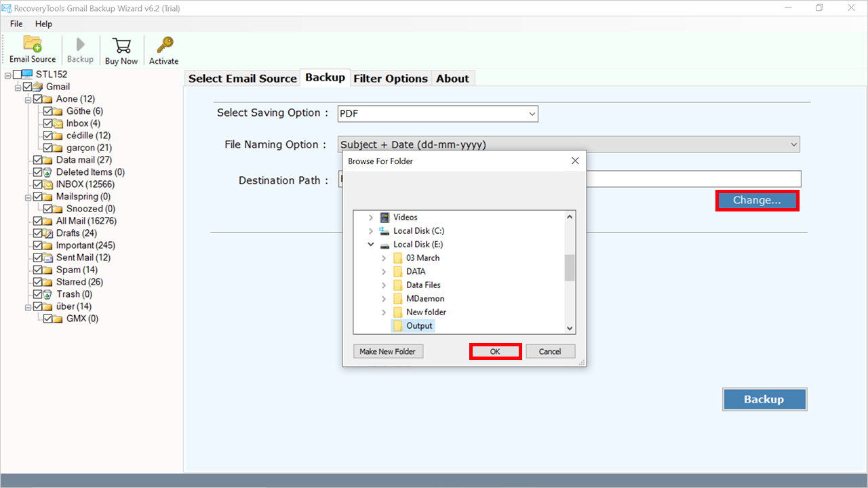
Task: Click the Activate key icon
Action: point(164,45)
